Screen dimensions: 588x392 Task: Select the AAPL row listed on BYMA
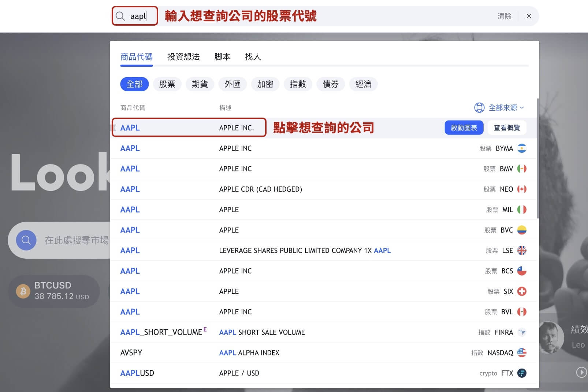point(323,148)
